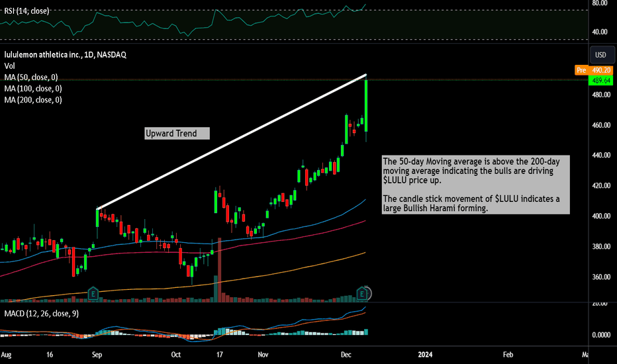
Task: Click the Feb label on time axis
Action: pos(508,355)
